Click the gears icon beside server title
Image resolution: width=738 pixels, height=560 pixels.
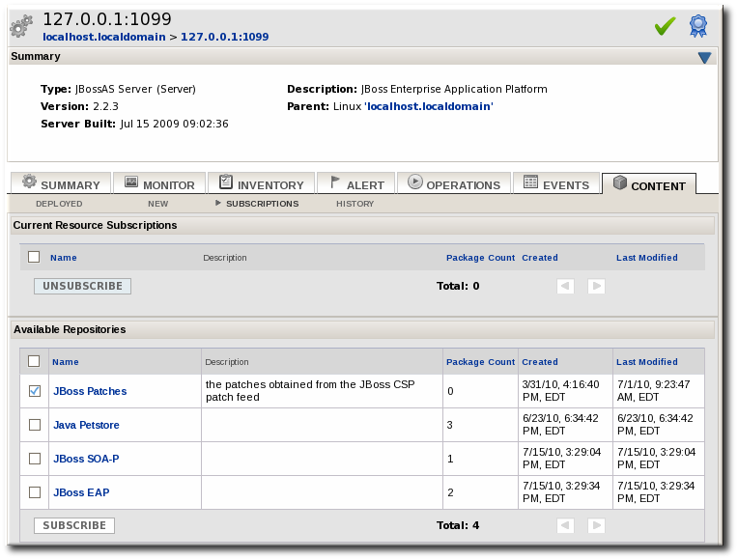(24, 27)
